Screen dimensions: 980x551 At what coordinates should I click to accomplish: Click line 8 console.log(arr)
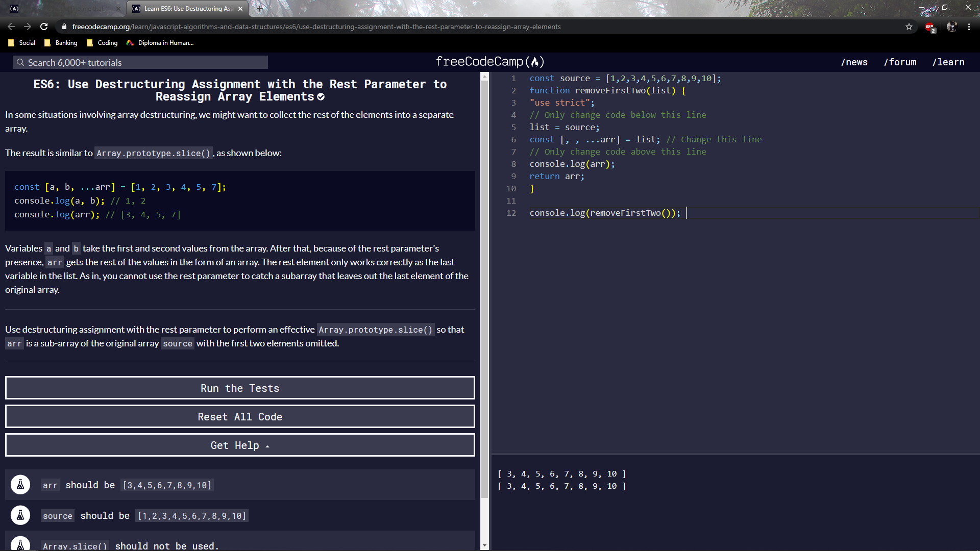coord(572,164)
